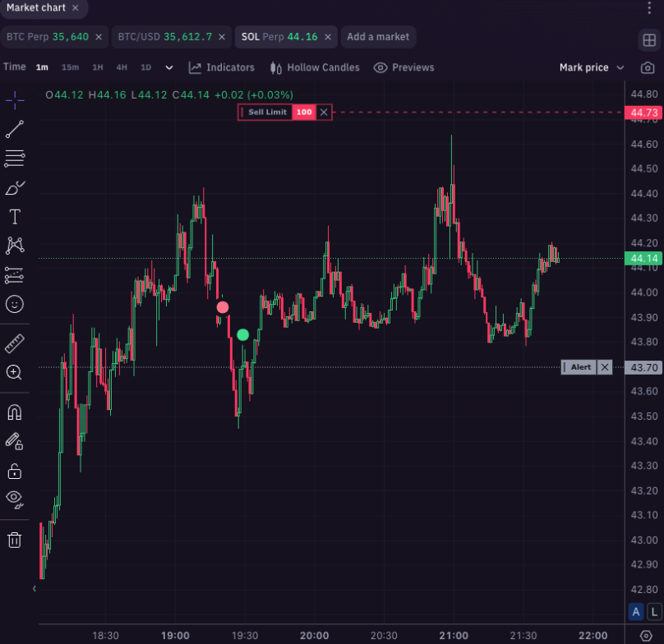664x644 pixels.
Task: Click the Sell Limit quantity 100
Action: (304, 113)
